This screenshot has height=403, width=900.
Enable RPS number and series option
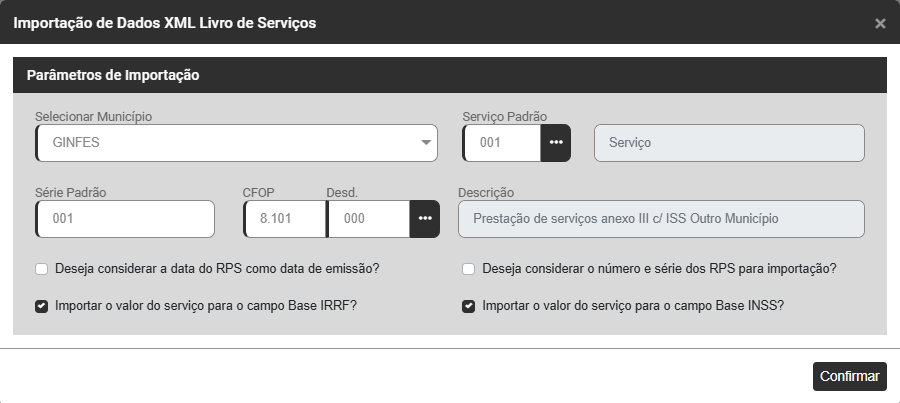[468, 269]
